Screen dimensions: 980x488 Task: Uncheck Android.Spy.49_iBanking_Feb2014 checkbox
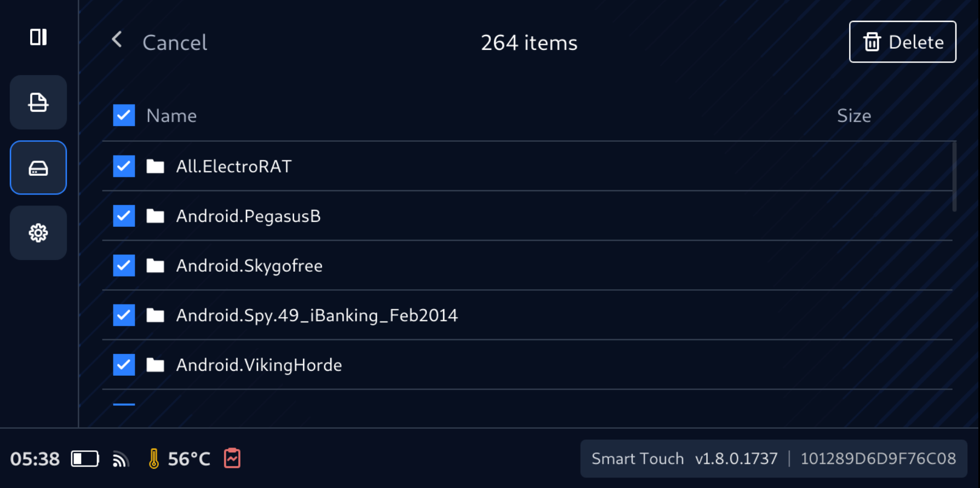[x=124, y=315]
